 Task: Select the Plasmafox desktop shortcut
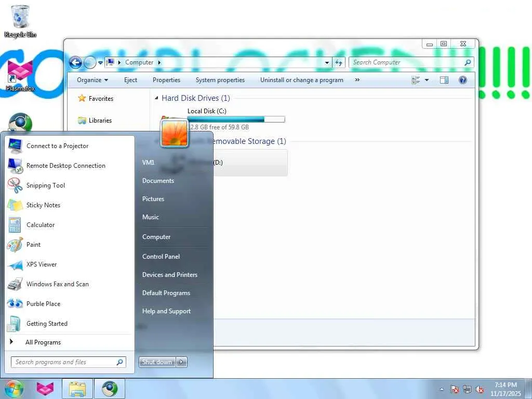(20, 75)
